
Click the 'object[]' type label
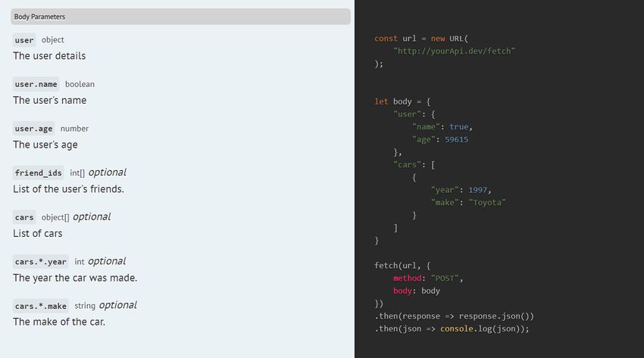pyautogui.click(x=55, y=217)
